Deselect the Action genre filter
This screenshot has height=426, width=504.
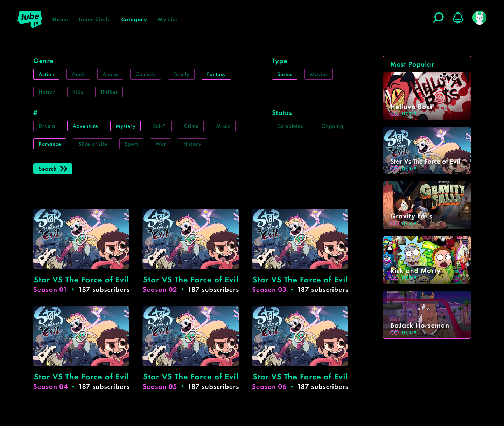pos(46,74)
